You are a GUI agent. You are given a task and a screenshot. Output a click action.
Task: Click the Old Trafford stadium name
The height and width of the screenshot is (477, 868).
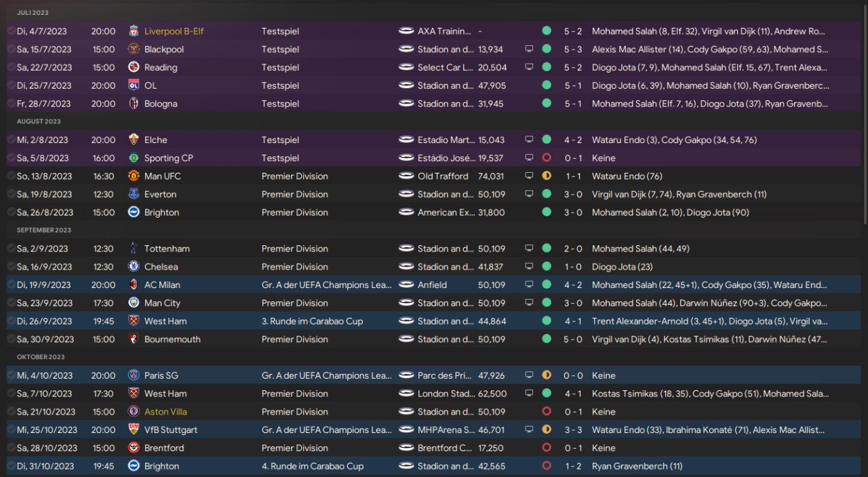(x=443, y=176)
